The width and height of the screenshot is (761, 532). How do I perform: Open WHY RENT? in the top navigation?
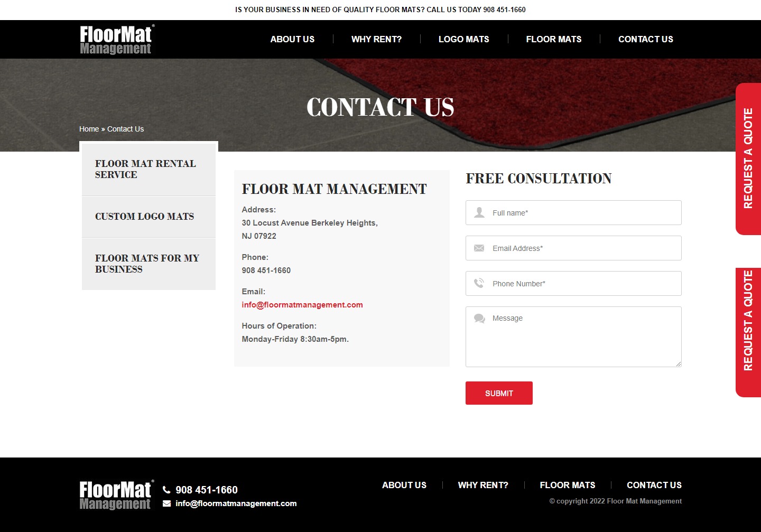point(376,39)
